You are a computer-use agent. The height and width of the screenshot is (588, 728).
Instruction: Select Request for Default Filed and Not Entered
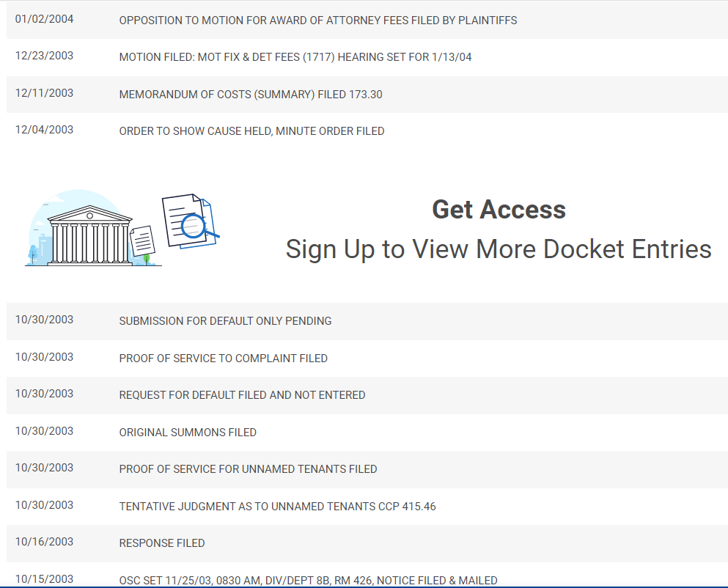(242, 395)
